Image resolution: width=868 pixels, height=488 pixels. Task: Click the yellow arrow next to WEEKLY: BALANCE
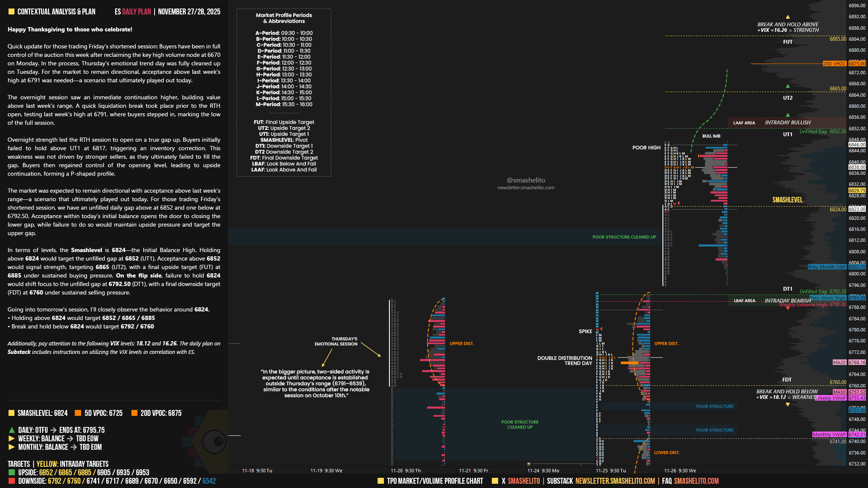coord(11,438)
